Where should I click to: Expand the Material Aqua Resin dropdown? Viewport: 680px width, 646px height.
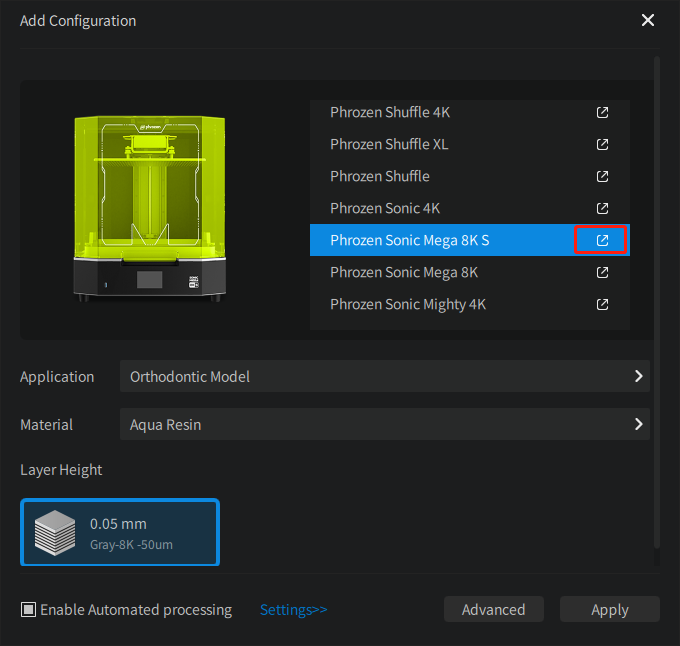(x=384, y=425)
